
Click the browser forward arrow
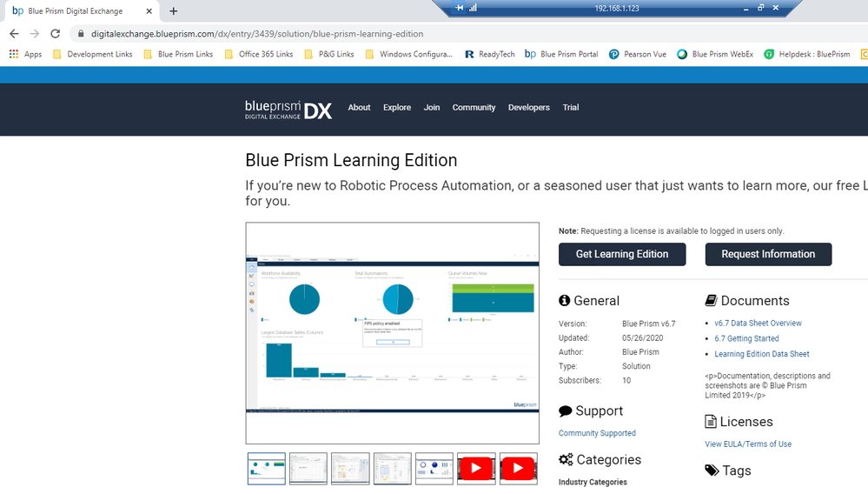(35, 34)
